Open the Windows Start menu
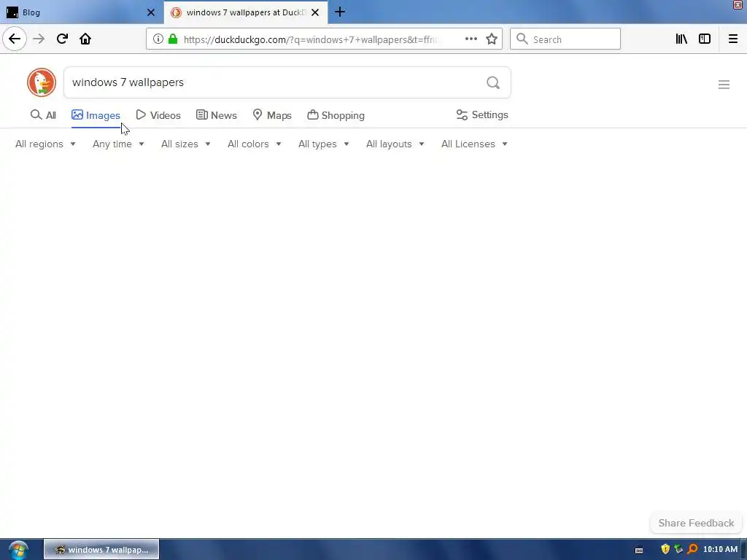This screenshot has width=747, height=560. click(18, 550)
